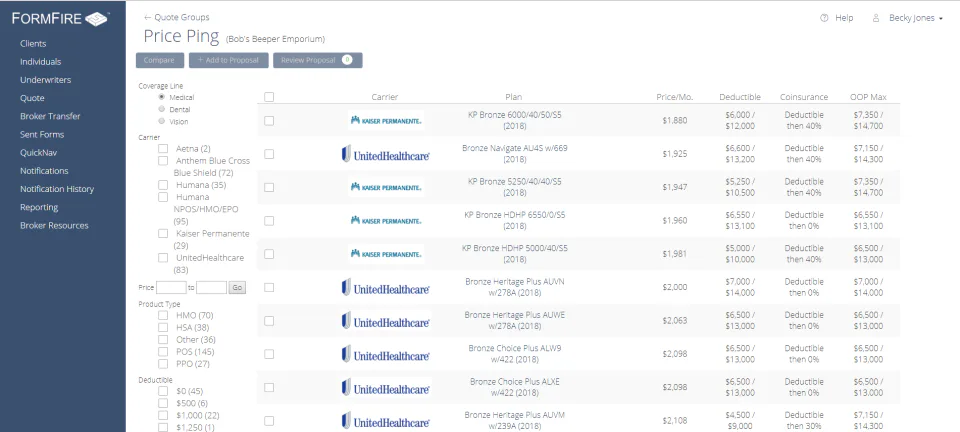
Task: Open Clients in the sidebar
Action: point(33,43)
